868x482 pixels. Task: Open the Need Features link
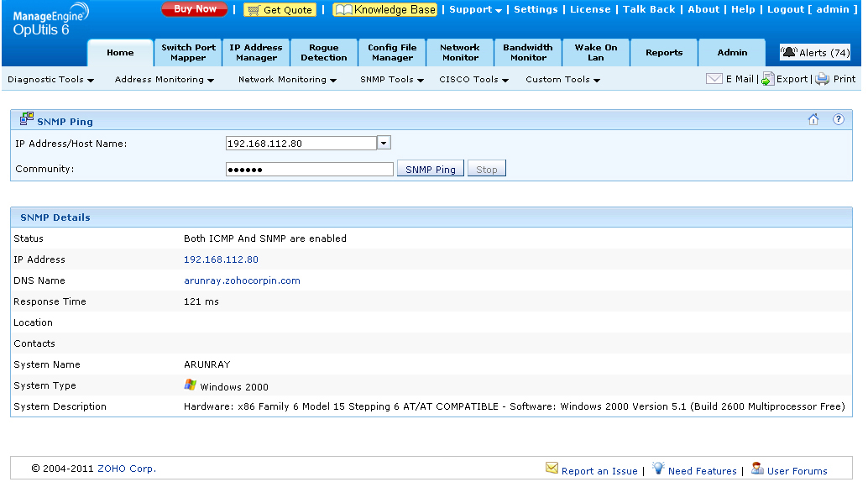[x=703, y=471]
